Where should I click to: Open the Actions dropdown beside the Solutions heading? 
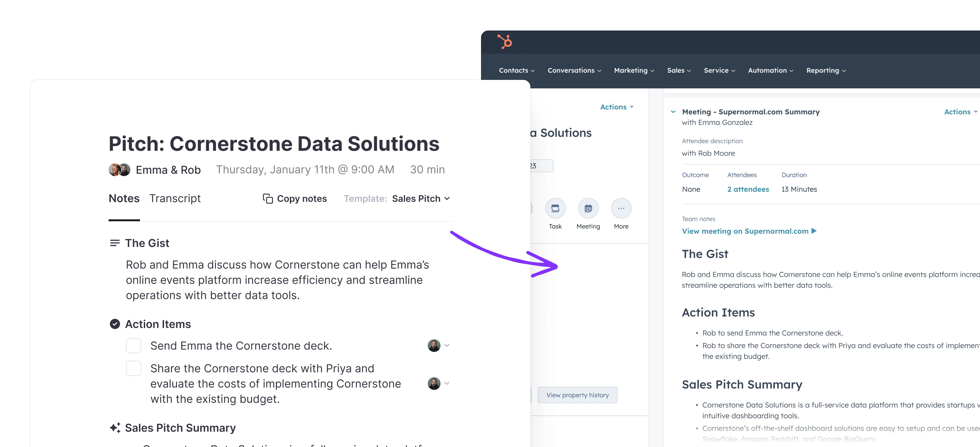(617, 107)
